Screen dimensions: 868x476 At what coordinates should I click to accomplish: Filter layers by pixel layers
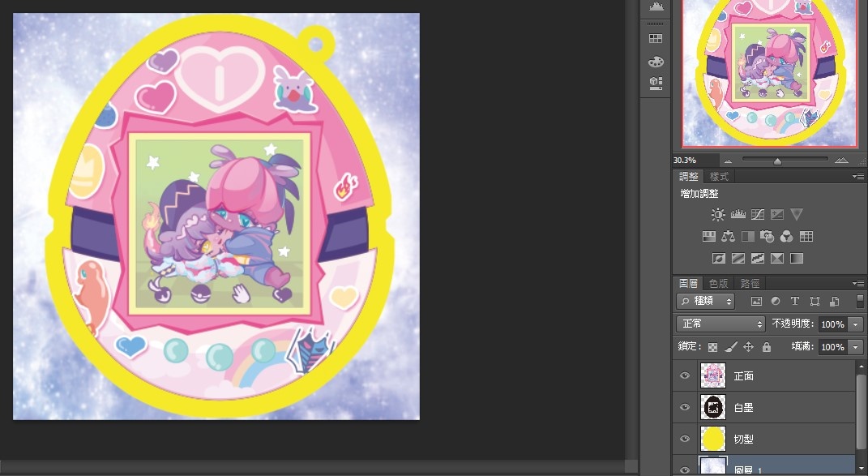tap(756, 302)
